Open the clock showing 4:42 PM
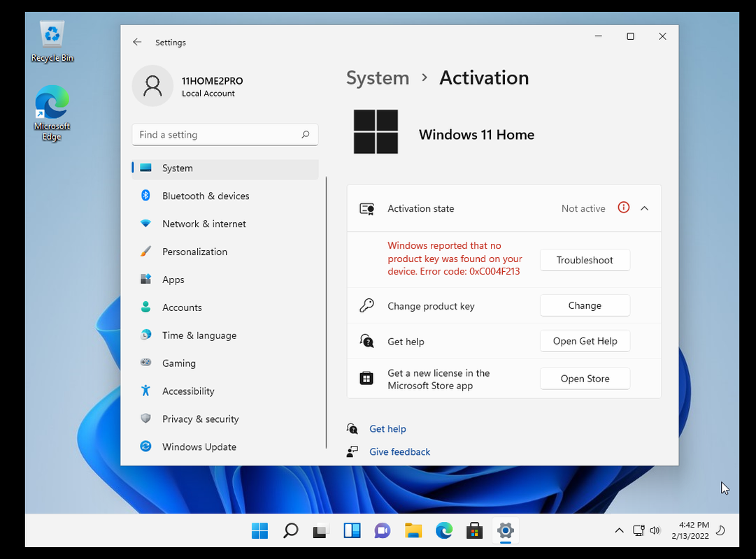The height and width of the screenshot is (559, 756). pyautogui.click(x=690, y=530)
